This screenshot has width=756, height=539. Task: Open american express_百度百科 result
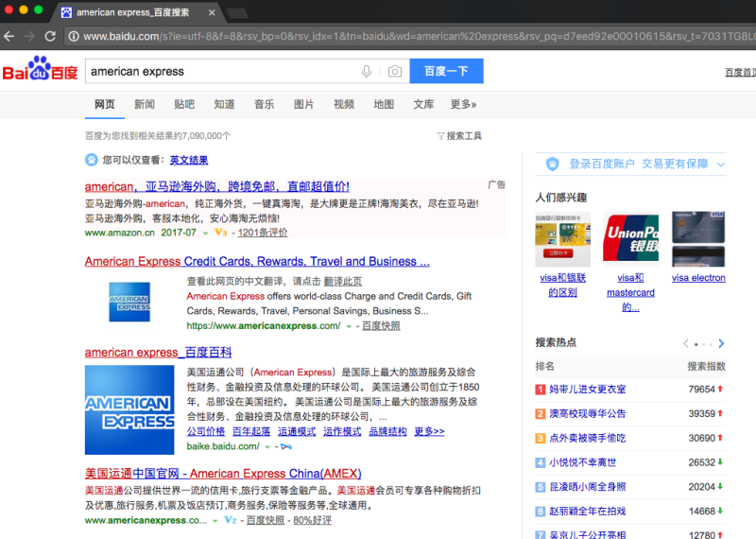pyautogui.click(x=158, y=353)
